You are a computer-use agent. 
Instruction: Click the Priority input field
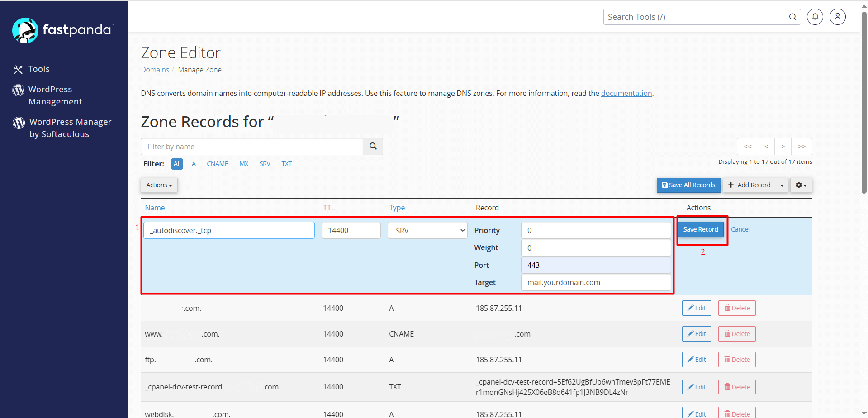click(x=596, y=230)
